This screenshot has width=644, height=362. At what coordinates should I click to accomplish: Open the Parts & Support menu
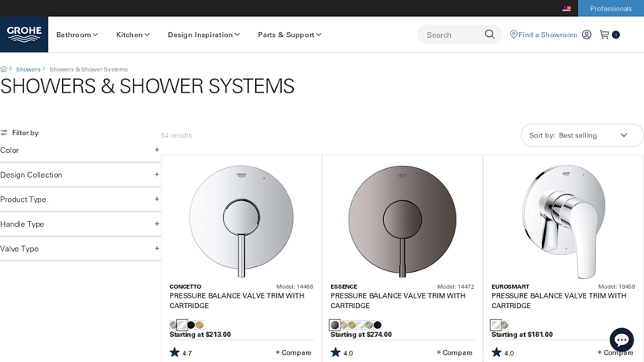point(290,35)
